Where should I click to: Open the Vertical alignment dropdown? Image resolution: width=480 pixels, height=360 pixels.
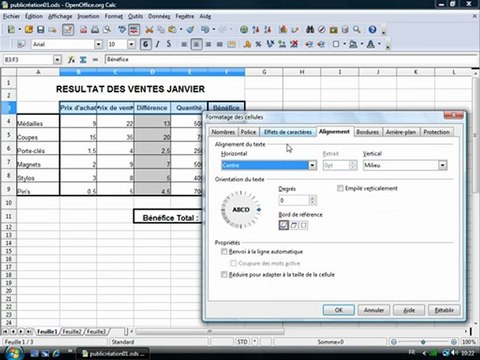click(442, 165)
